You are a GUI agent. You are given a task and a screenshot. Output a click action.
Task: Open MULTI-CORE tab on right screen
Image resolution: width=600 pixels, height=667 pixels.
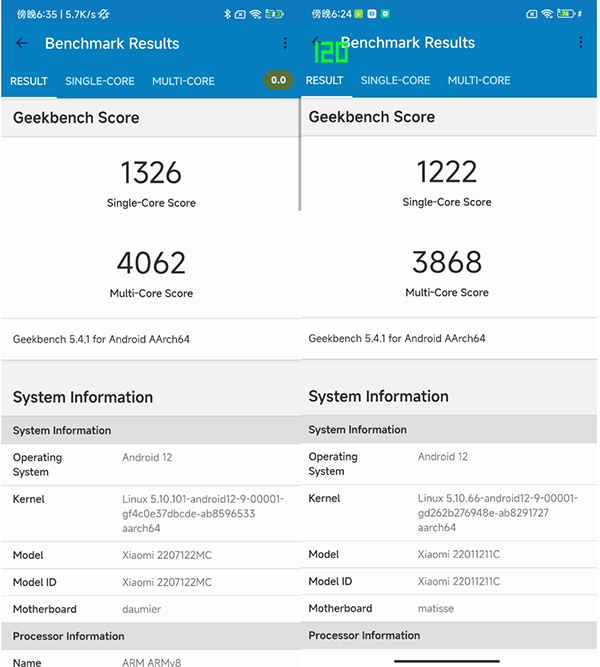478,80
